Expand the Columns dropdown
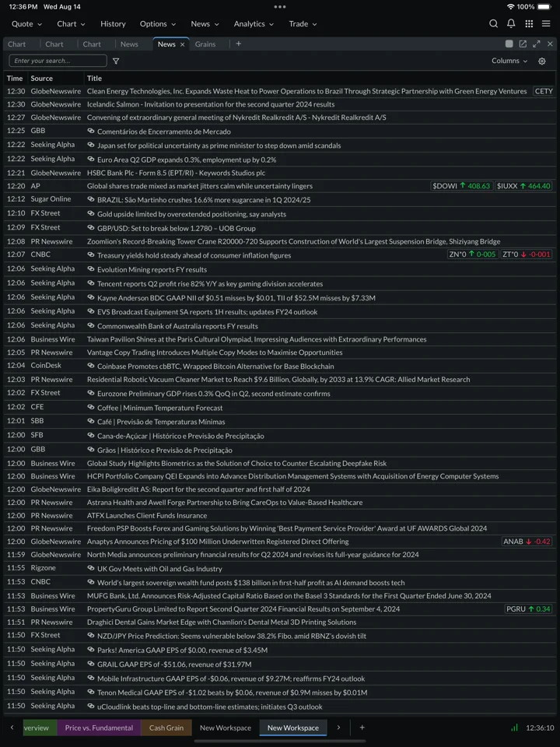Image resolution: width=560 pixels, height=747 pixels. click(509, 61)
